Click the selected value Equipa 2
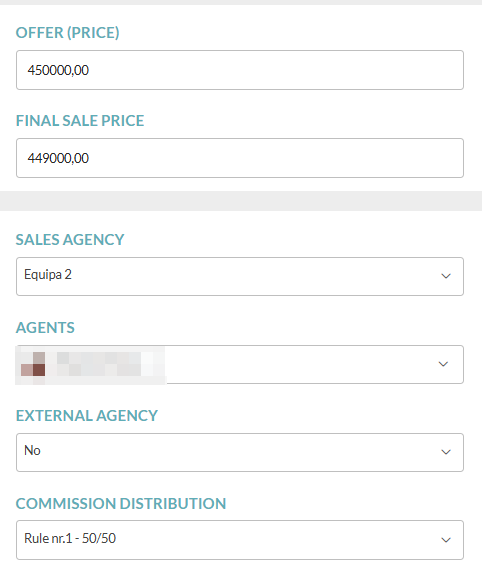 (48, 275)
